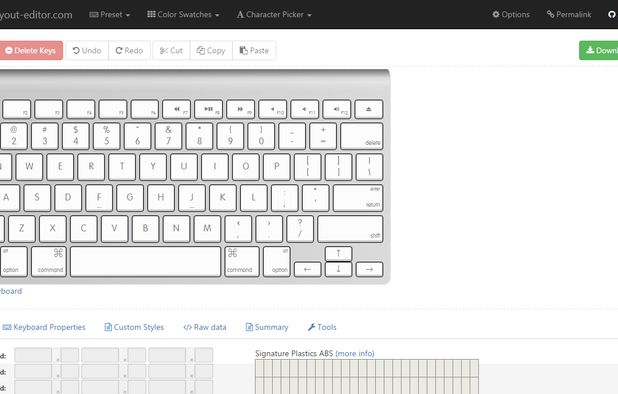This screenshot has width=618, height=394.
Task: Select the F11 volume down key
Action: pyautogui.click(x=305, y=109)
